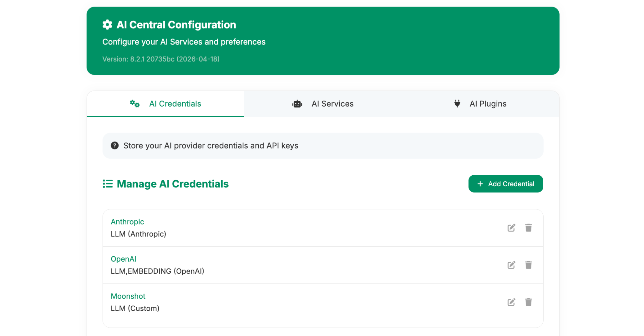Screen dimensions: 644x336
Task: Open the Anthropic credential name link
Action: coord(127,222)
